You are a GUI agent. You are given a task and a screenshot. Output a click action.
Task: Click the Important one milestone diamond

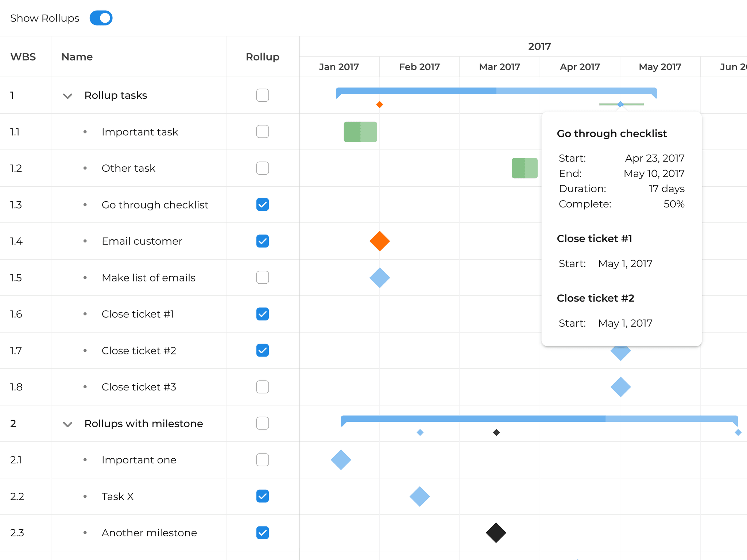coord(341,460)
